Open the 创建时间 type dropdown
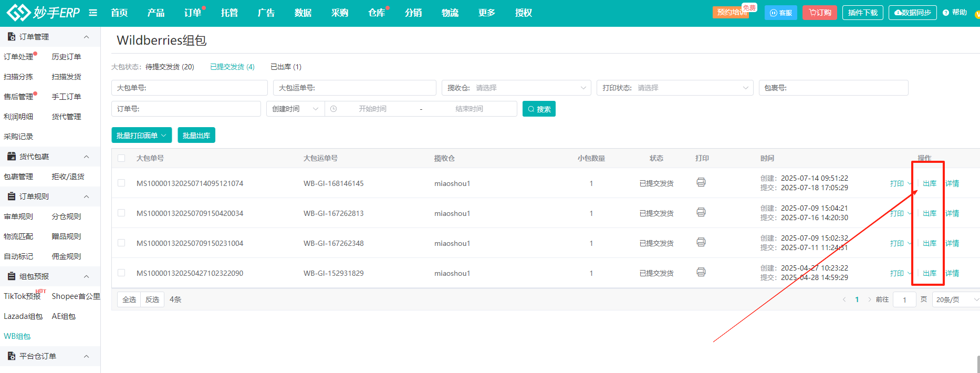Viewport: 980px width, 373px height. 296,109
